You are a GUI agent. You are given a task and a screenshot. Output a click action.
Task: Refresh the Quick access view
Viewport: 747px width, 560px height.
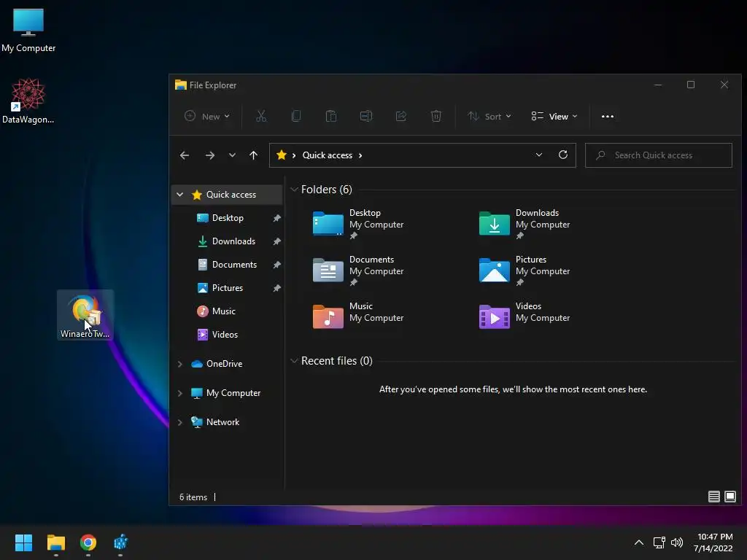click(563, 155)
